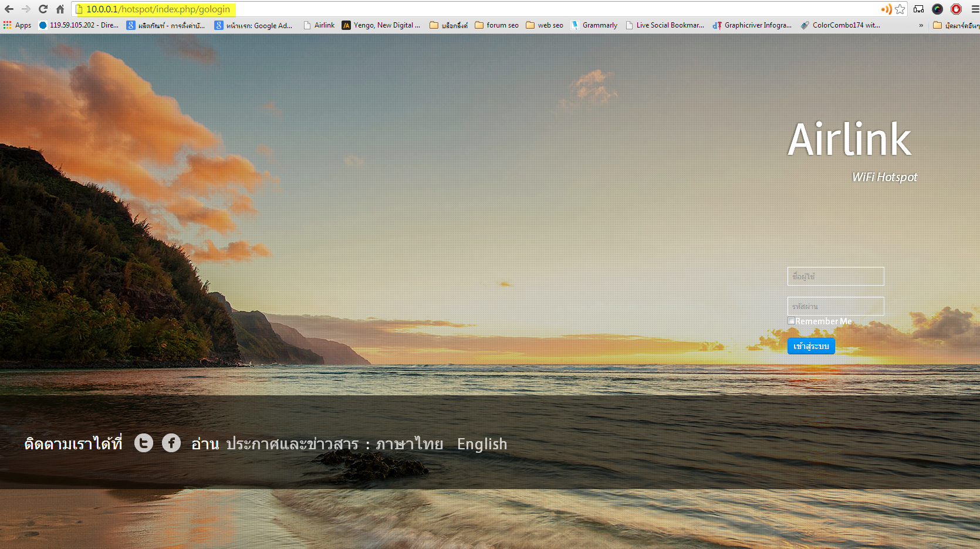980x549 pixels.
Task: Click the username field ชื่อผู้ใช้
Action: [836, 276]
